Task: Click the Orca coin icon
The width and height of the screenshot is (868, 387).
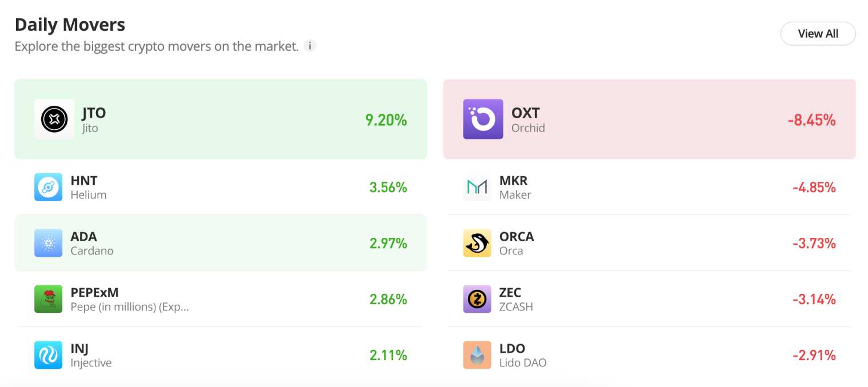Action: click(x=477, y=243)
